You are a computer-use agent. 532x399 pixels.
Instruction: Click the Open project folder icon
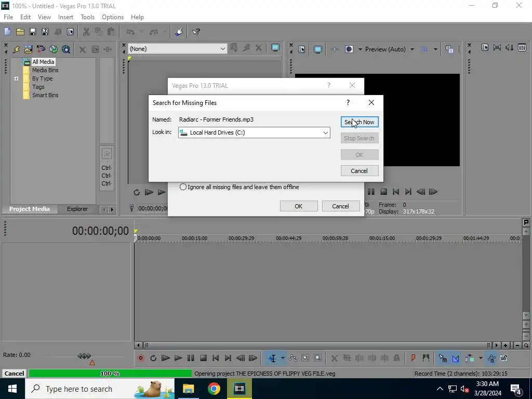[20, 32]
